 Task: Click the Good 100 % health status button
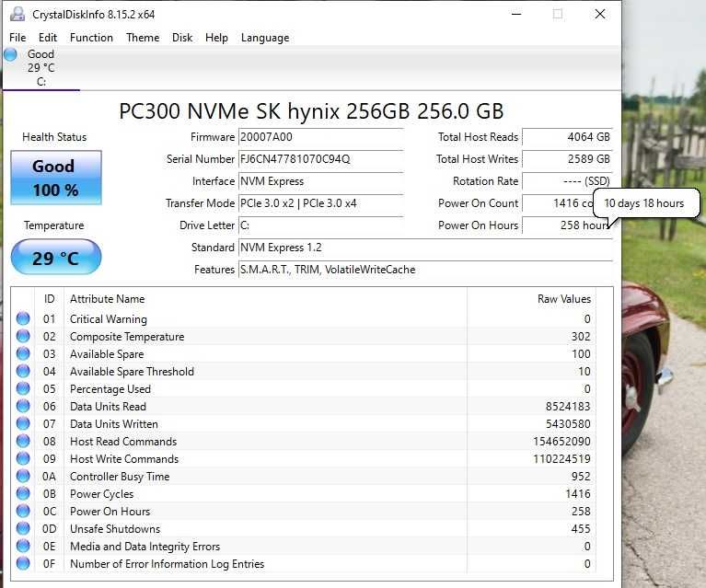pyautogui.click(x=56, y=178)
